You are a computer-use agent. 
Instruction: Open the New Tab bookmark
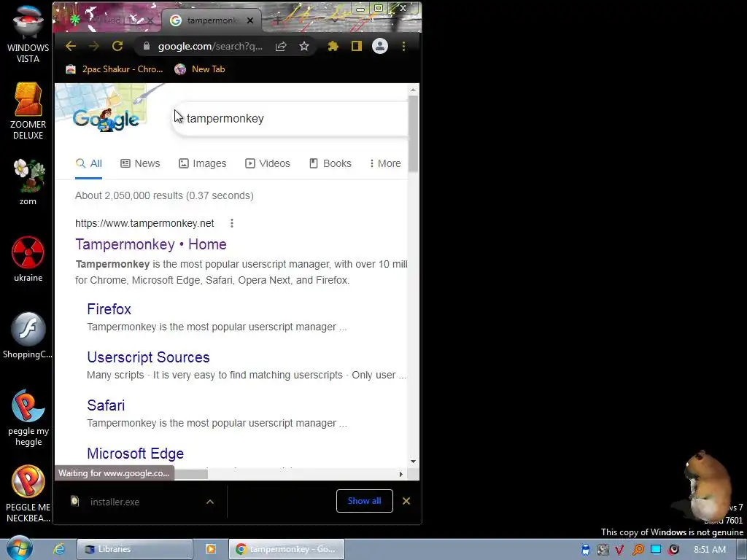200,69
